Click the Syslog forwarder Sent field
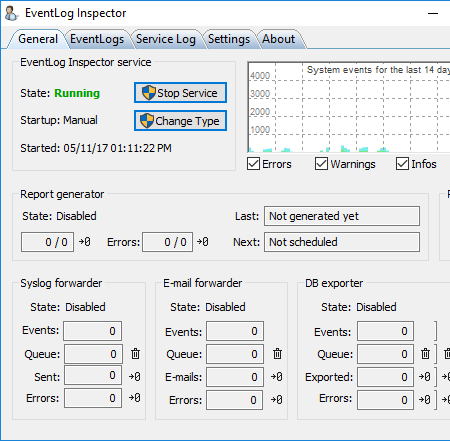Viewport: 450px width, 441px height. [93, 375]
